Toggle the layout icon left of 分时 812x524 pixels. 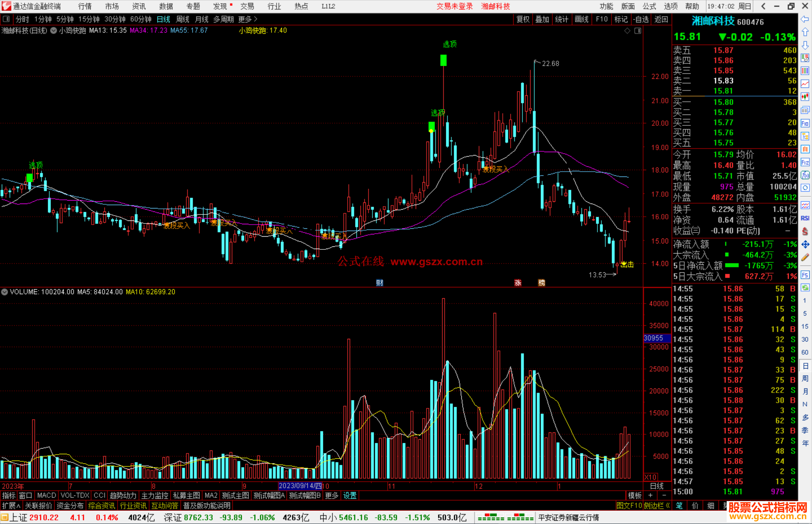pyautogui.click(x=6, y=19)
